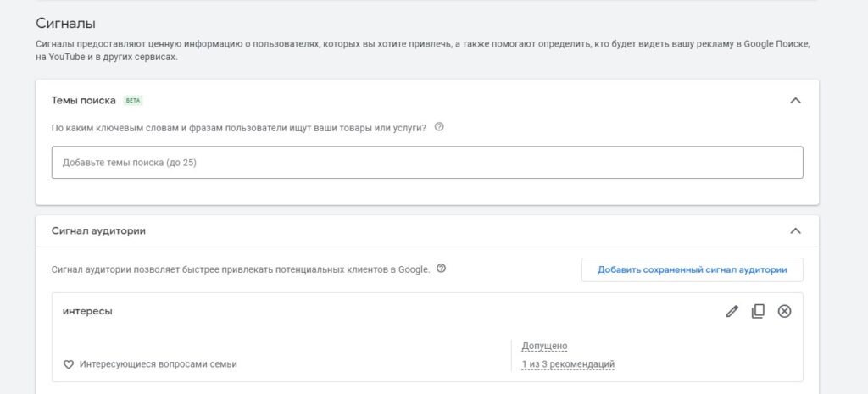
Task: Collapse the Темы поиска section chevron
Action: (794, 100)
